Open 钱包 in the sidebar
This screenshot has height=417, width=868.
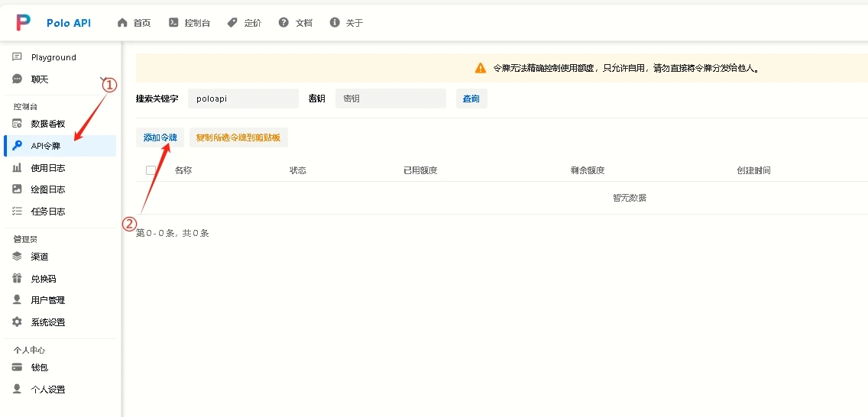click(60, 367)
